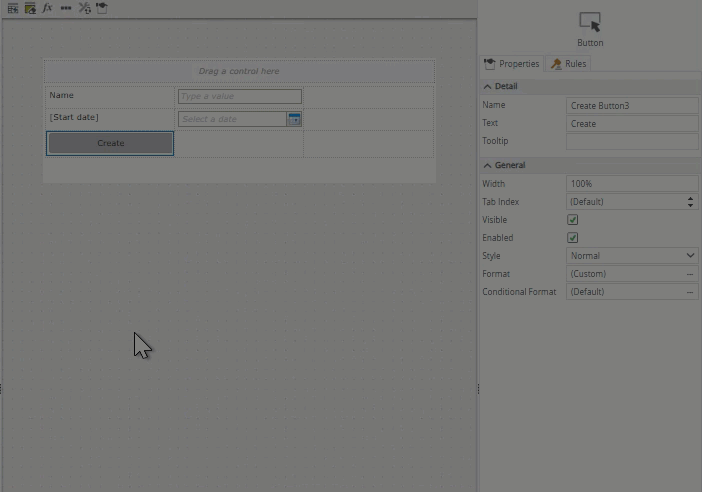Click the last toolbar icon
Screen dimensions: 702x492
click(101, 8)
